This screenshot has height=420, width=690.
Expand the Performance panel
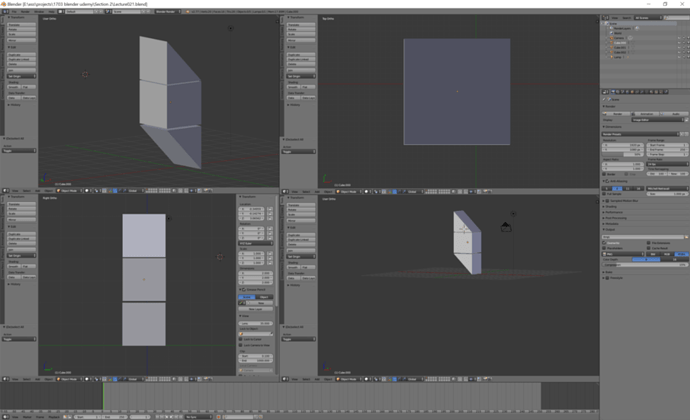coord(616,212)
